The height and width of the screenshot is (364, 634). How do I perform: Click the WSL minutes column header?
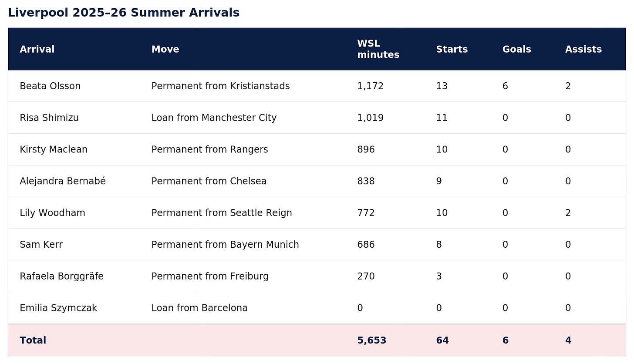click(378, 49)
